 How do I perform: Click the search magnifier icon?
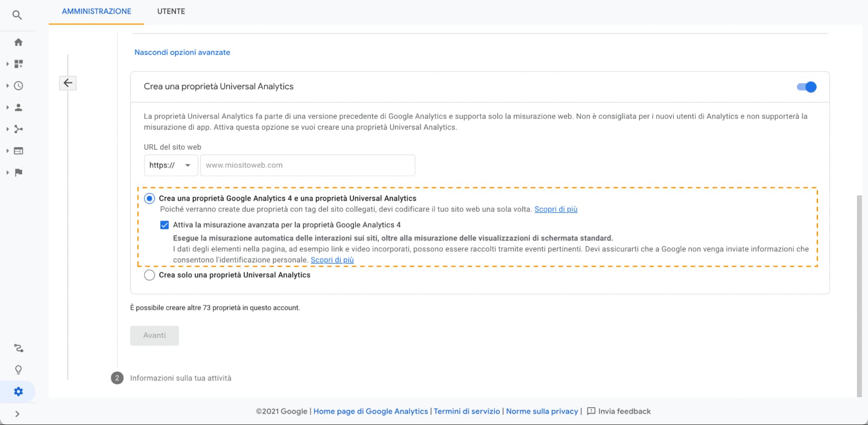tap(17, 15)
